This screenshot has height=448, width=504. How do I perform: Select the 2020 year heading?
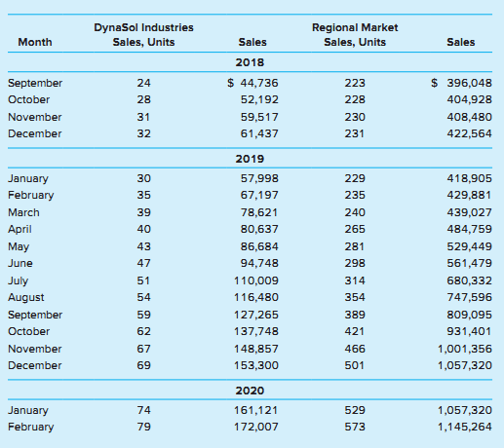click(x=250, y=391)
